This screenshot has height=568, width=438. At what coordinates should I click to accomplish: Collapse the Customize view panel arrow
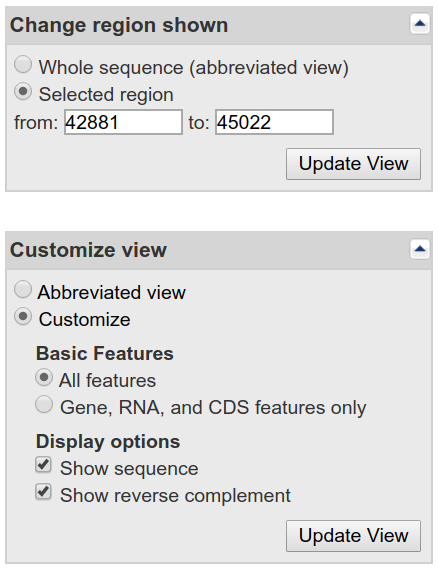click(420, 249)
